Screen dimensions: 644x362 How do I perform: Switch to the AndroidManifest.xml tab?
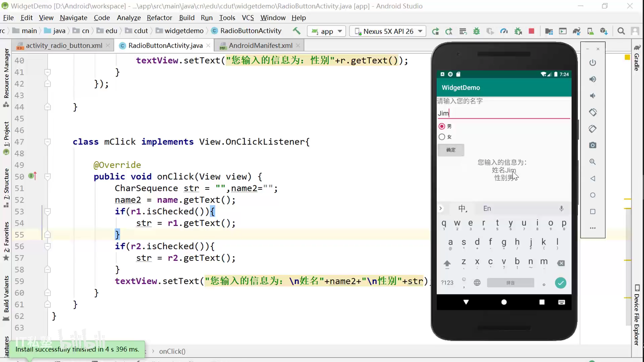[260, 46]
